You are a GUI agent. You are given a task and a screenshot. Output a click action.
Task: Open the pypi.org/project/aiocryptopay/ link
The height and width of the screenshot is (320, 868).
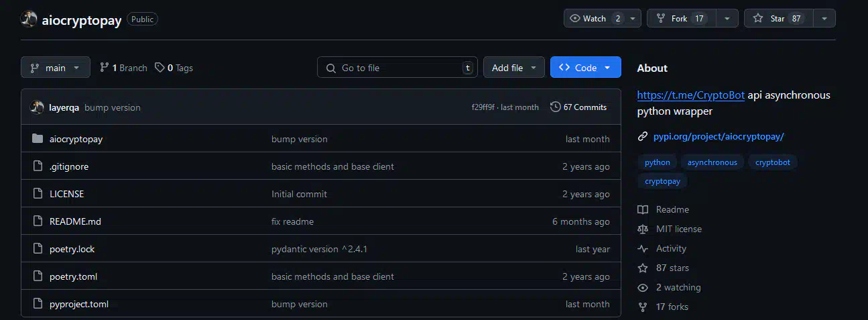click(719, 137)
